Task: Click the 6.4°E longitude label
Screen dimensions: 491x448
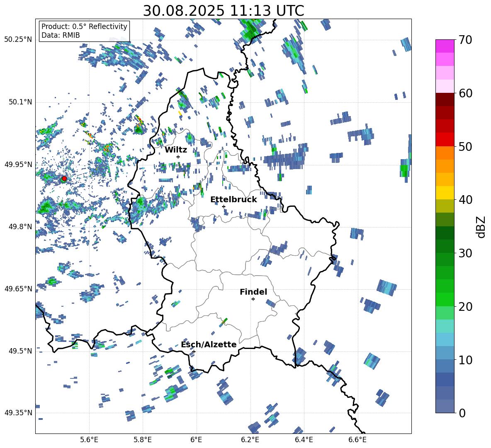Action: [304, 440]
